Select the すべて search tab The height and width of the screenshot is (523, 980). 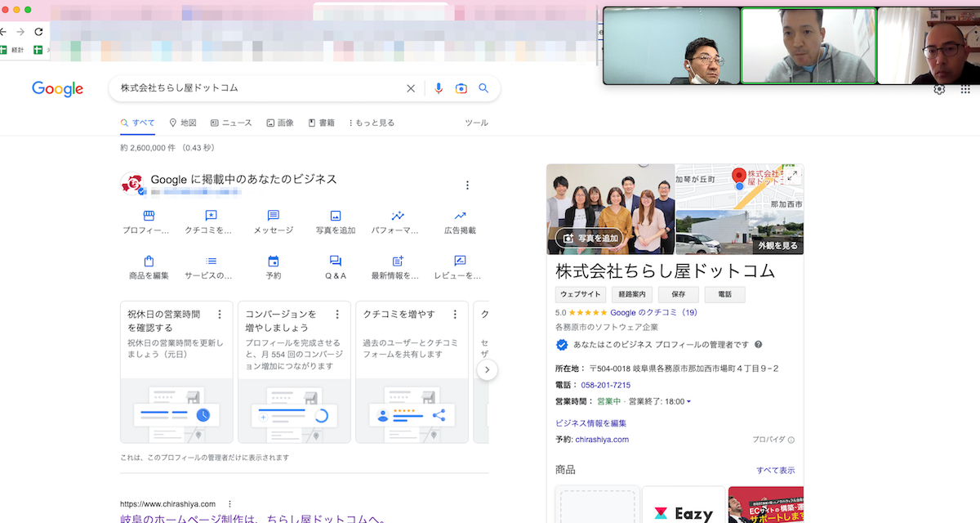click(138, 123)
